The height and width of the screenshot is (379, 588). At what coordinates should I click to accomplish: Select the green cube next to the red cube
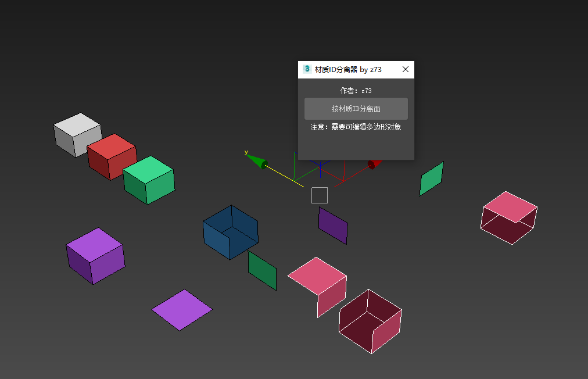(x=149, y=180)
